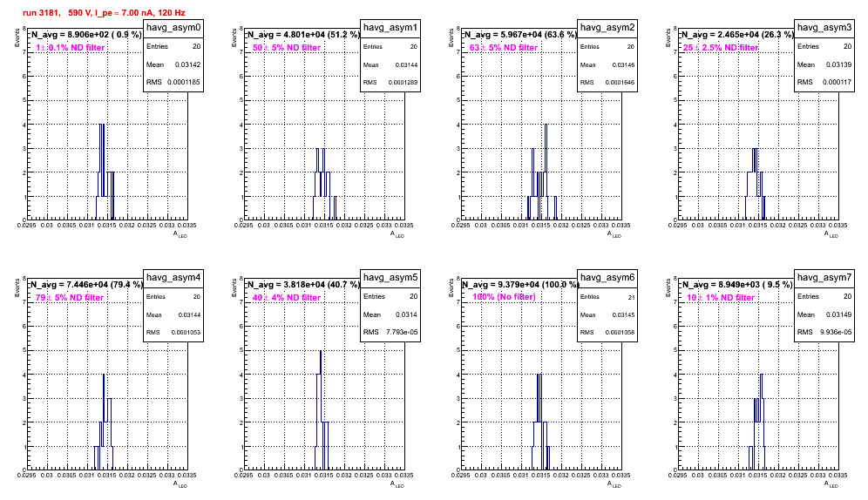
Task: Click the red run 3181 header title
Action: (104, 12)
